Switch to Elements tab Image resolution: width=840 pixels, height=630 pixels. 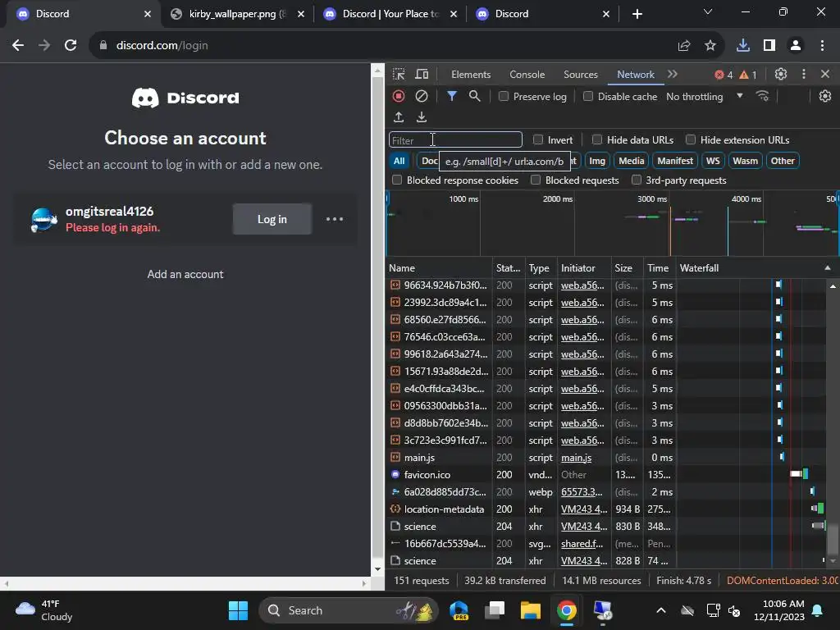[x=471, y=75]
